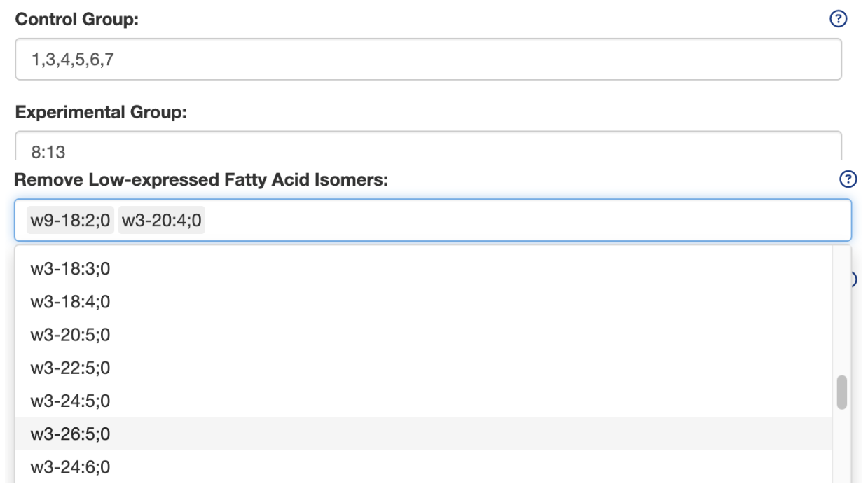The width and height of the screenshot is (868, 491).
Task: Focus the Experimental Group text field
Action: pos(428,148)
